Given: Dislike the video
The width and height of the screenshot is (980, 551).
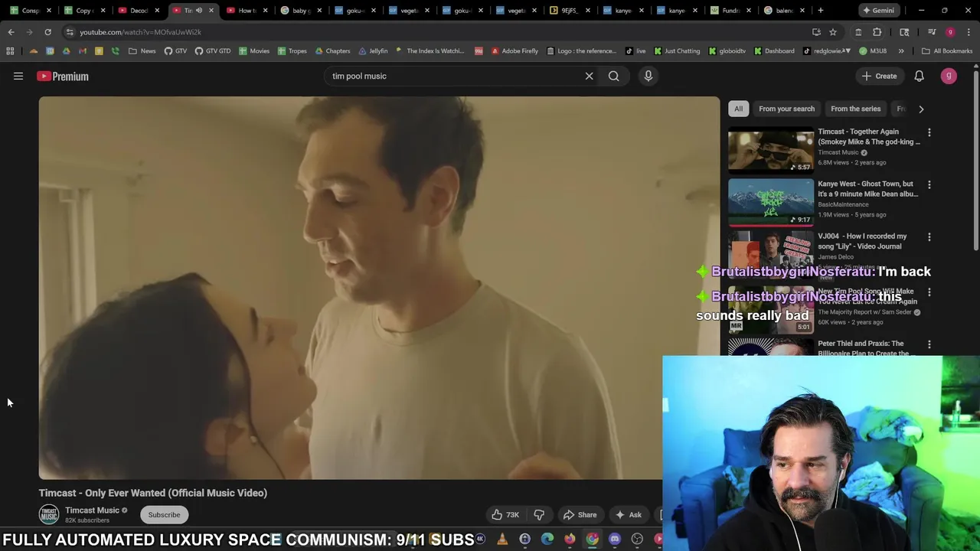Looking at the screenshot, I should (x=539, y=515).
